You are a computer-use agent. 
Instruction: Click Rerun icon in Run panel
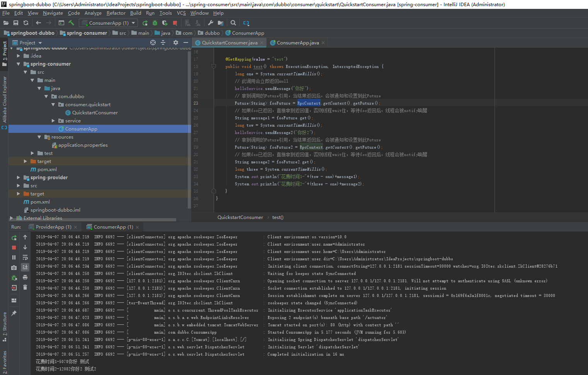coord(14,238)
